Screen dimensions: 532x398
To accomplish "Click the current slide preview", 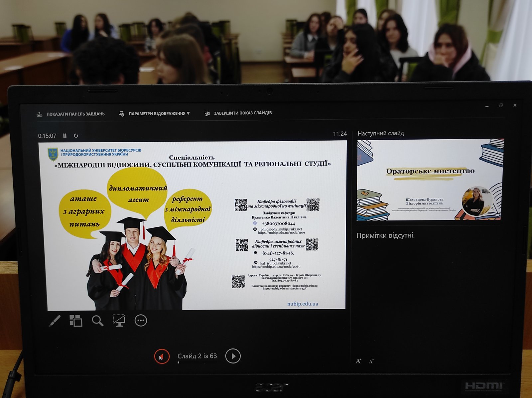I will (x=193, y=225).
